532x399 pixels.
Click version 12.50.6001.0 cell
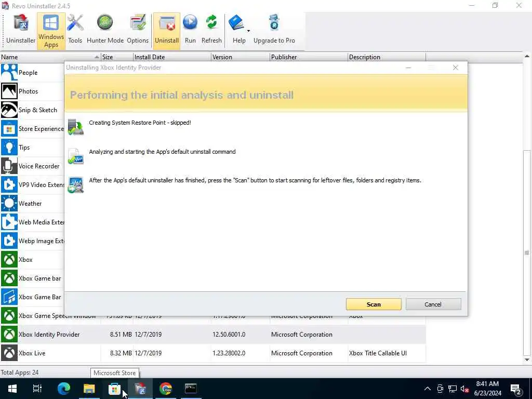point(229,334)
